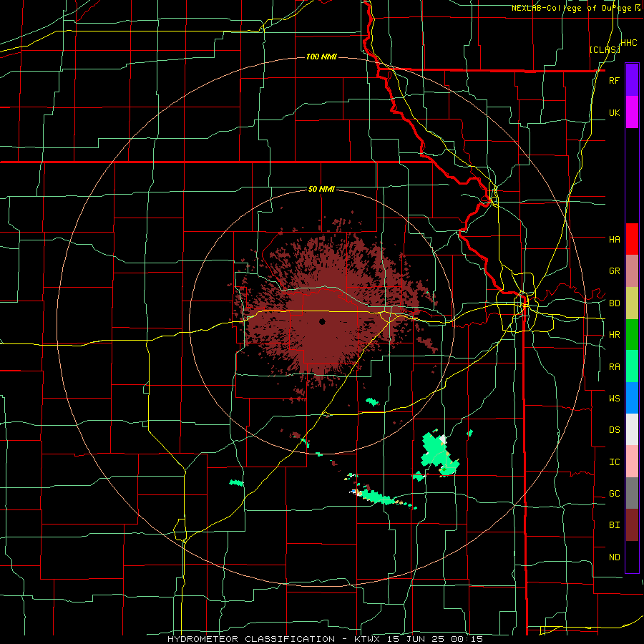
Task: Click the DS legend label
Action: pos(615,430)
